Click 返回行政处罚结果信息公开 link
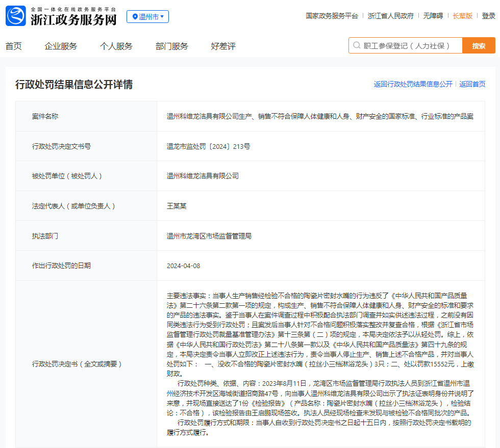500x448 pixels. (x=413, y=84)
